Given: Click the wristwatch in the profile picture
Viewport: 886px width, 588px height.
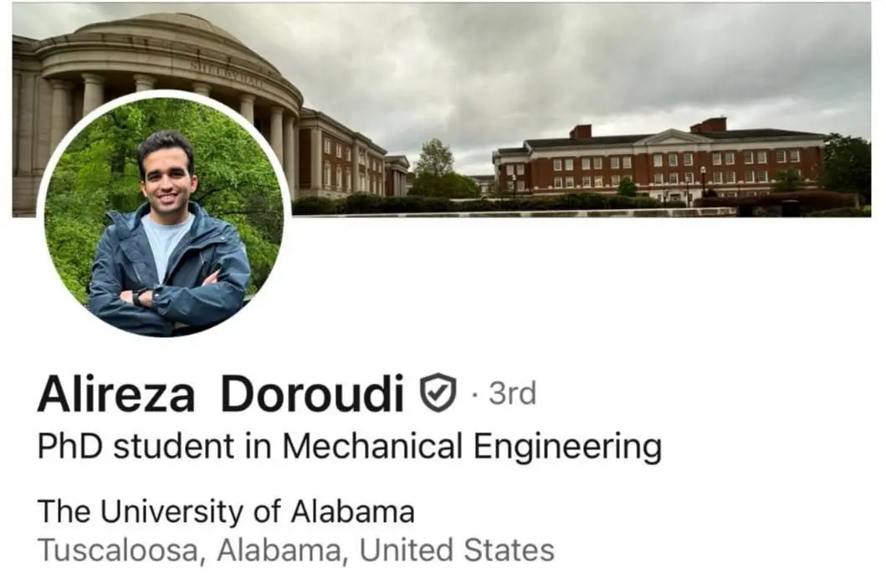Looking at the screenshot, I should [139, 297].
